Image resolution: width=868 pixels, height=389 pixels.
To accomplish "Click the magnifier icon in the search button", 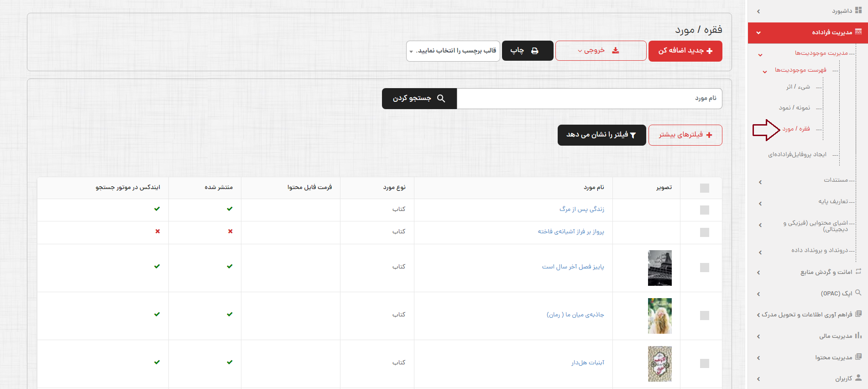I will [441, 99].
